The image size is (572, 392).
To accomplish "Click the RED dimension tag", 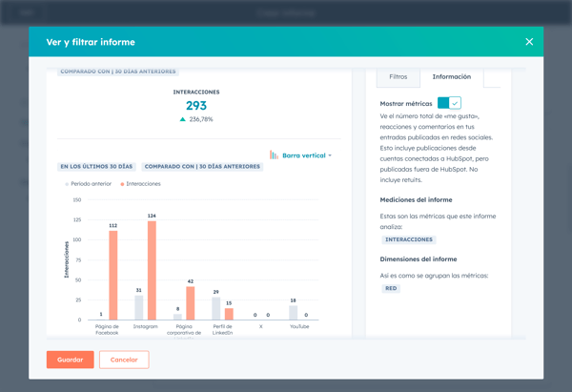I will pyautogui.click(x=391, y=287).
